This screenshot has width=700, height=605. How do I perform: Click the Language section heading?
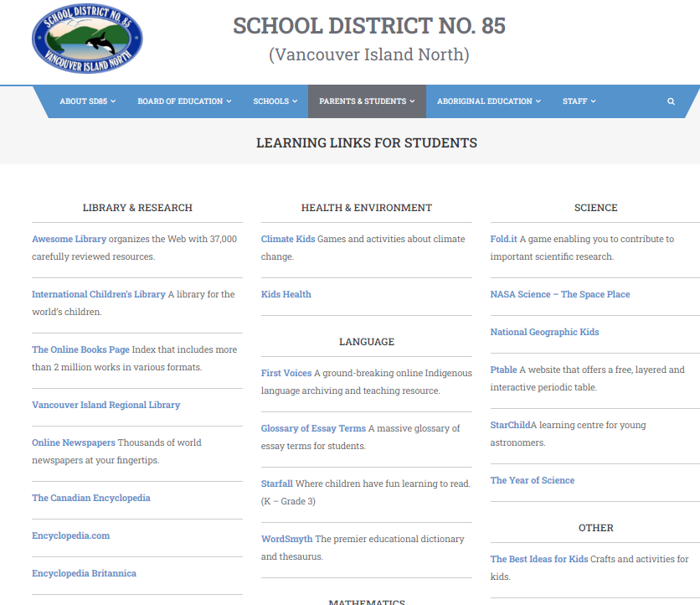point(367,342)
